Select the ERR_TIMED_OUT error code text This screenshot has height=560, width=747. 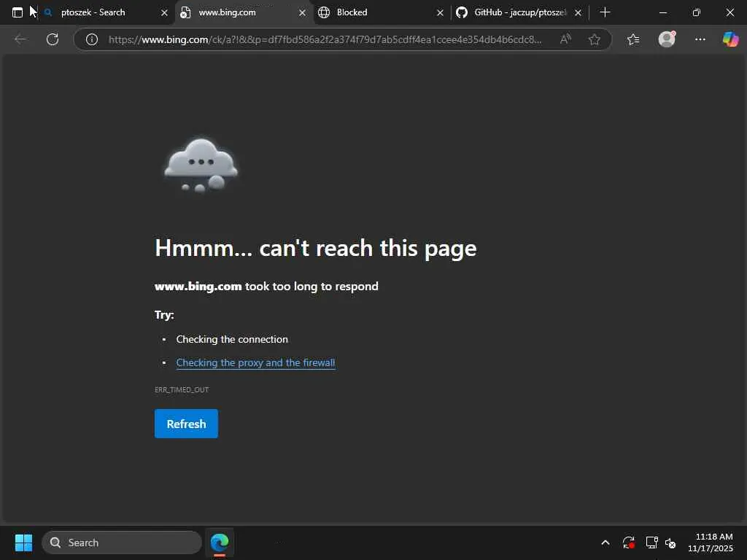182,389
